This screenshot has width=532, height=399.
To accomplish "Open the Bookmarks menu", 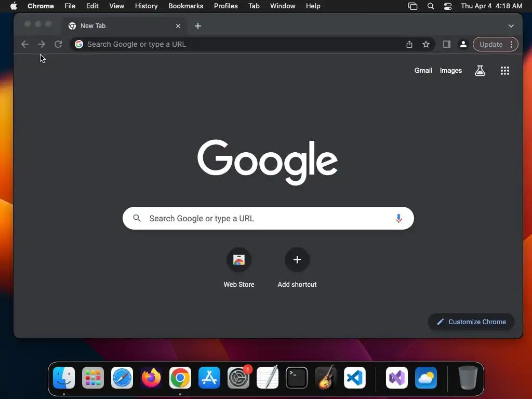I will pos(185,6).
